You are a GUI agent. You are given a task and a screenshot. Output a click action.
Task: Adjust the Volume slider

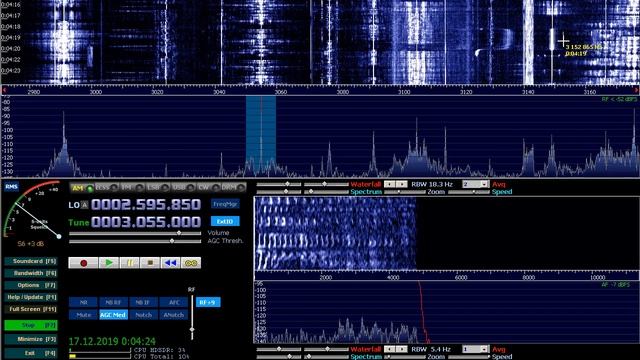pos(135,233)
